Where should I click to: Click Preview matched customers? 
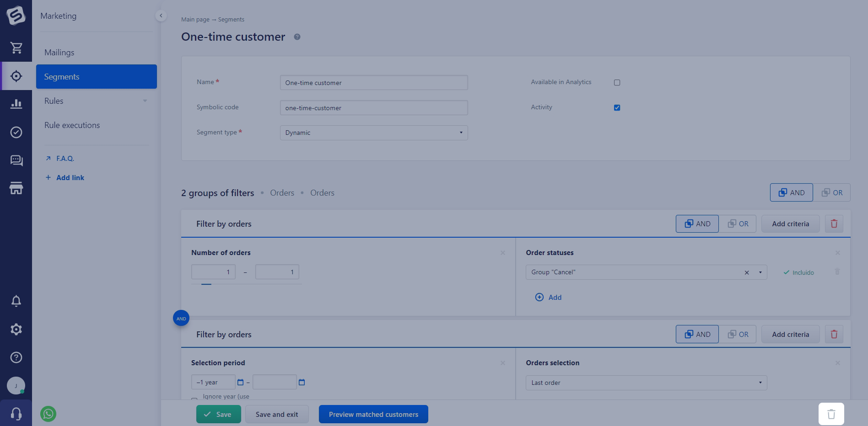373,414
